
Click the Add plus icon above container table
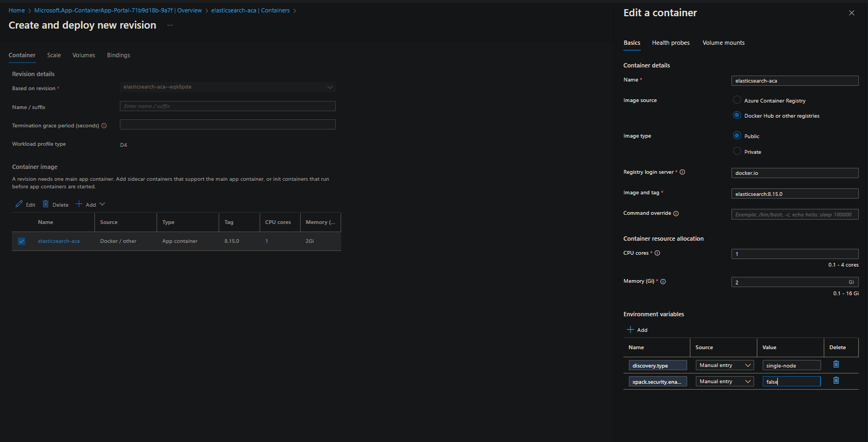pyautogui.click(x=79, y=204)
